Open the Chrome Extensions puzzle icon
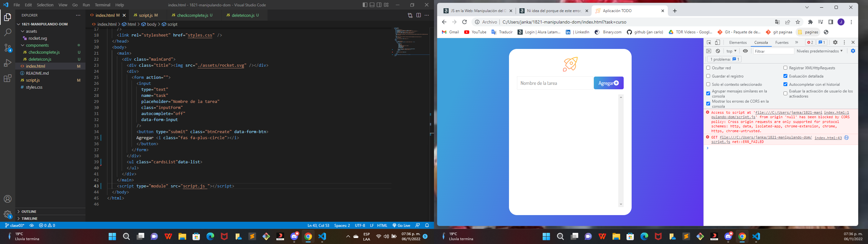The height and width of the screenshot is (244, 868). 810,22
